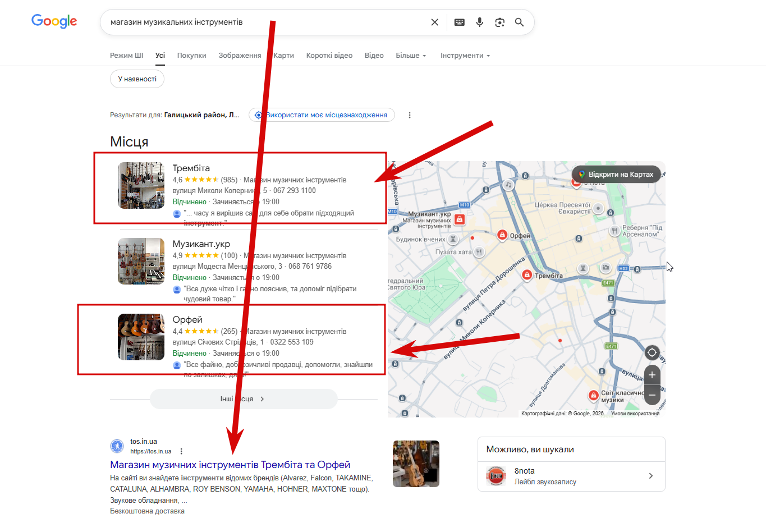This screenshot has width=766, height=532.
Task: Select the Усі results tab
Action: (160, 56)
